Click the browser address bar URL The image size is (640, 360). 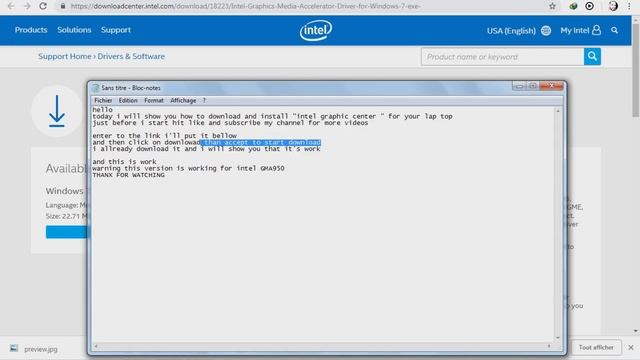(245, 6)
